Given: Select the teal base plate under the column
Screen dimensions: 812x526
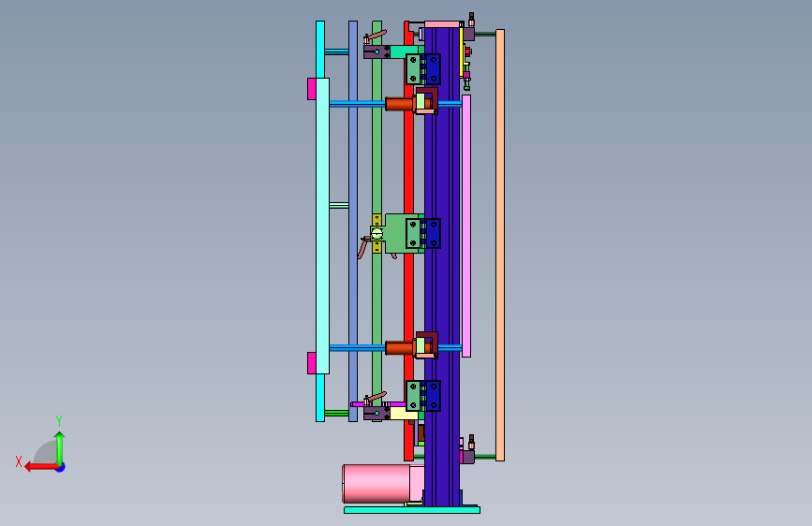Looking at the screenshot, I should [x=412, y=510].
